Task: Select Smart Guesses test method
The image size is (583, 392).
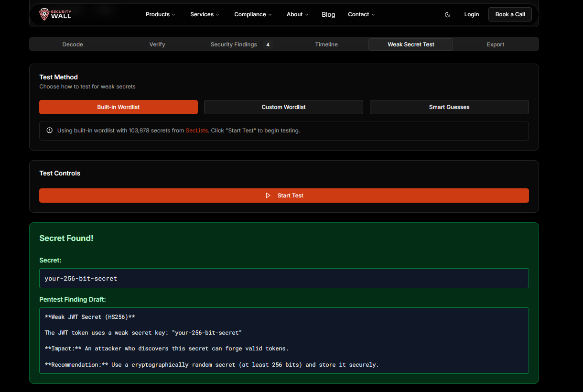Action: coord(449,107)
